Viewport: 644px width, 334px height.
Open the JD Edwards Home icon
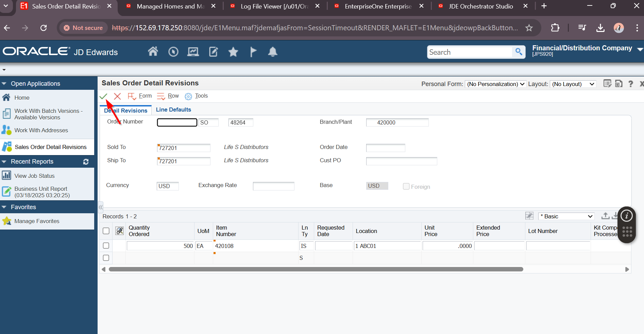[x=153, y=52]
